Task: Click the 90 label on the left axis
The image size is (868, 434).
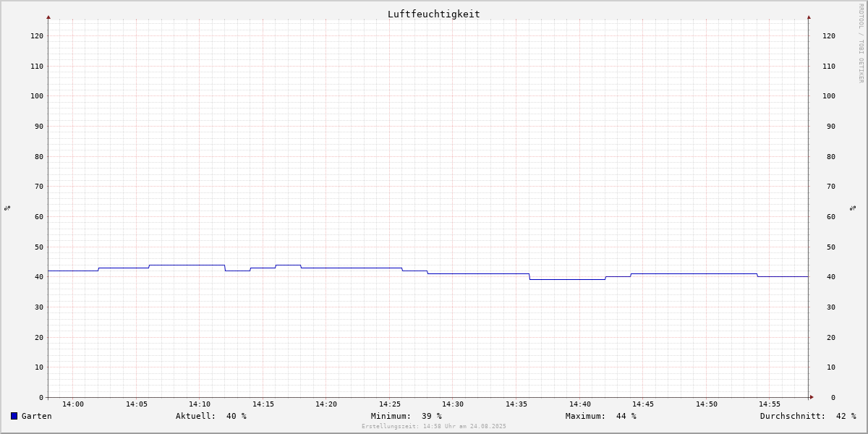Action: pos(39,126)
